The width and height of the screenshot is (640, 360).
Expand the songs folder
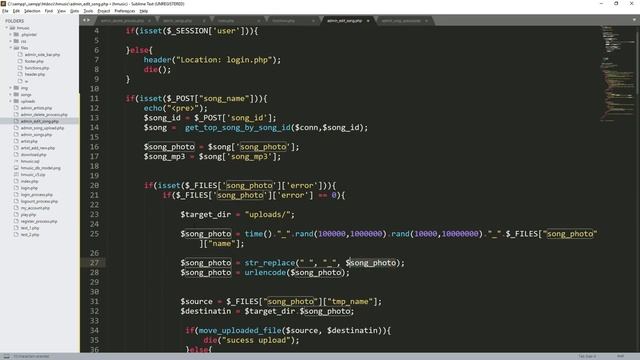point(11,94)
